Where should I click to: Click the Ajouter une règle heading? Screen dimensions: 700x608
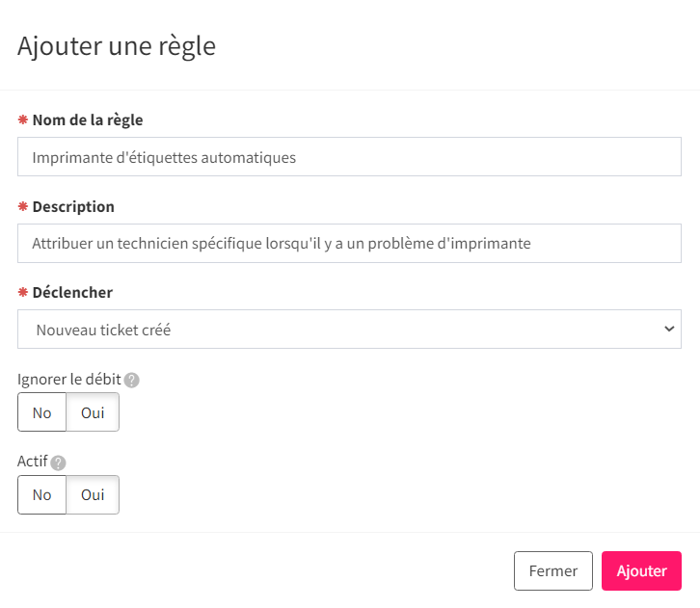pyautogui.click(x=117, y=46)
